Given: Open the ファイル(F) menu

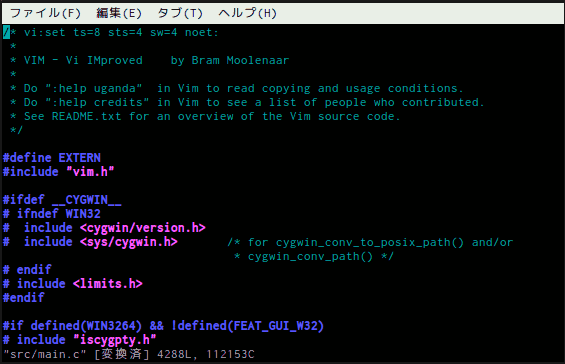Looking at the screenshot, I should point(45,13).
